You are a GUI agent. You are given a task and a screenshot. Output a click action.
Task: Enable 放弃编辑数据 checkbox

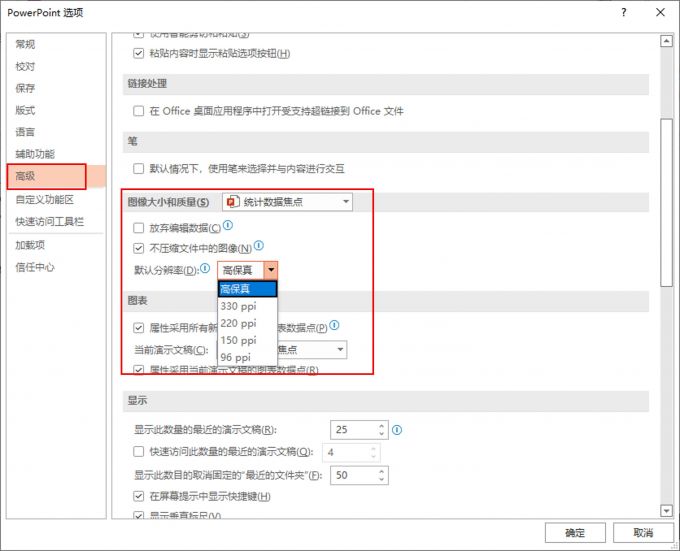tap(138, 228)
